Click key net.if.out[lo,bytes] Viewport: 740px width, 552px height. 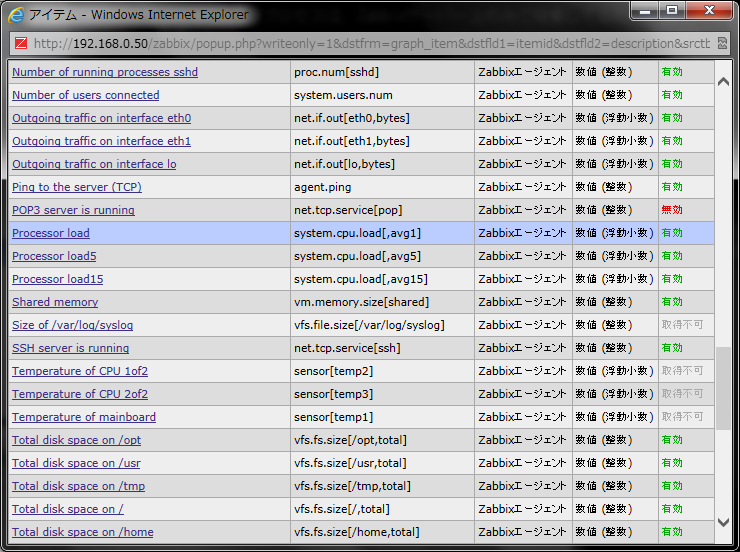tap(345, 164)
